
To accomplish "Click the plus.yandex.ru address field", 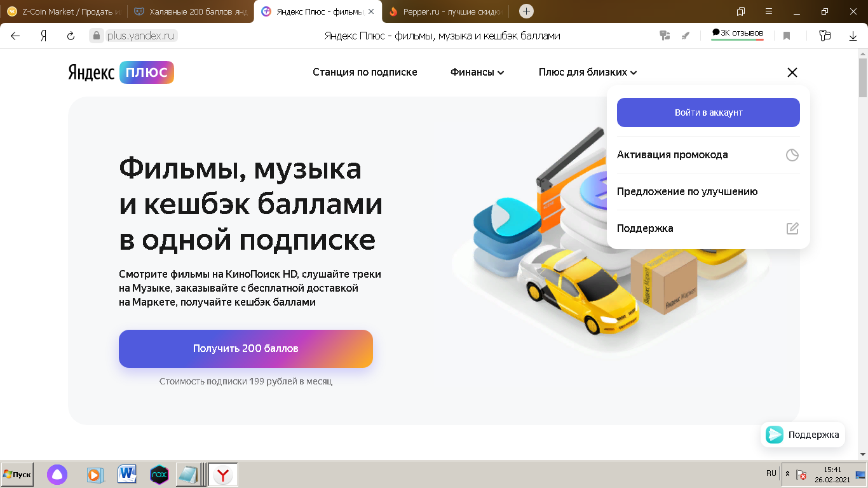I will [x=140, y=36].
